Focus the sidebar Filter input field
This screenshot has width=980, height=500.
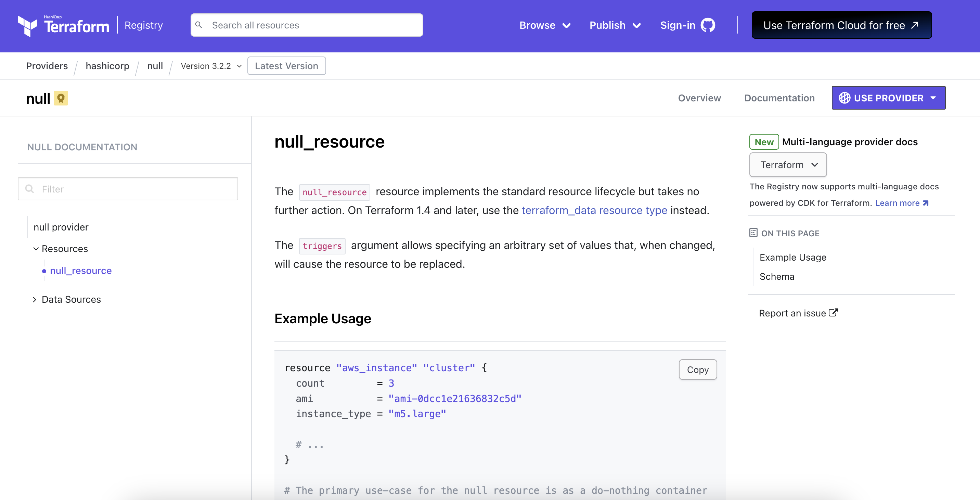point(128,189)
